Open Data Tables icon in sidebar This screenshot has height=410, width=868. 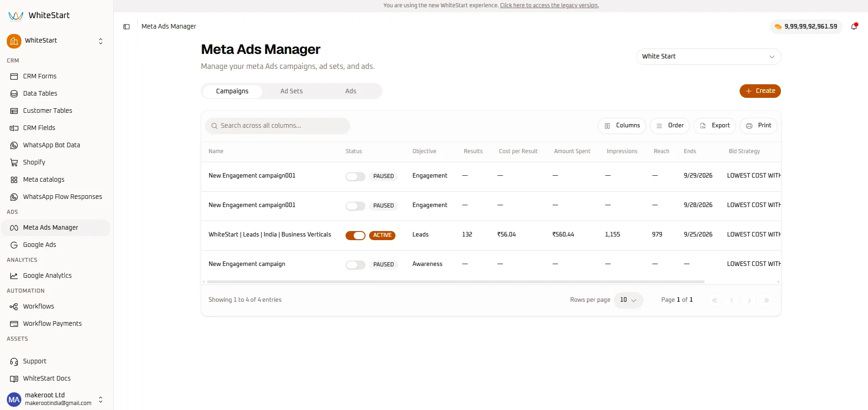(14, 94)
